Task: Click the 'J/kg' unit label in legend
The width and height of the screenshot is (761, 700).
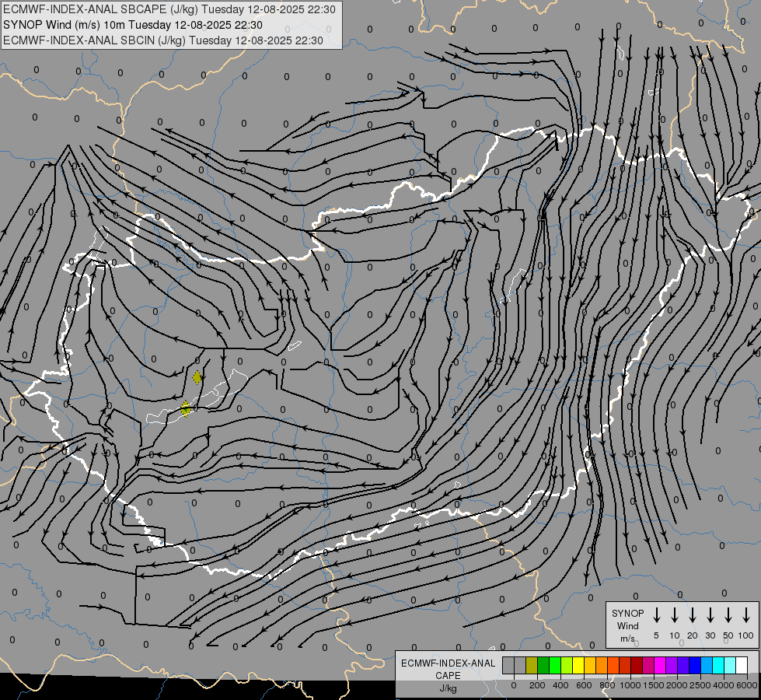Action: [x=448, y=688]
